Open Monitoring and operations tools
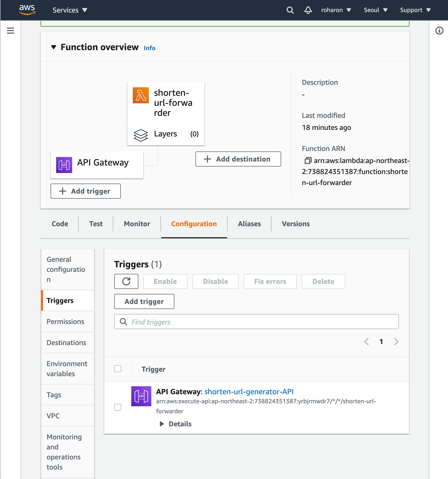Viewport: 448px width, 479px height. coord(68,452)
